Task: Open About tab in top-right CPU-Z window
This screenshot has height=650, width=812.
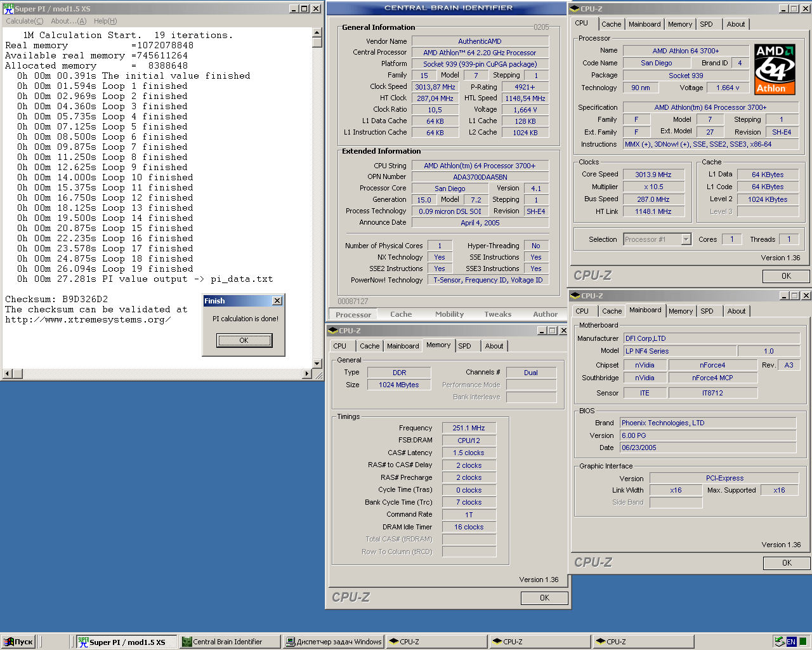Action: 736,24
